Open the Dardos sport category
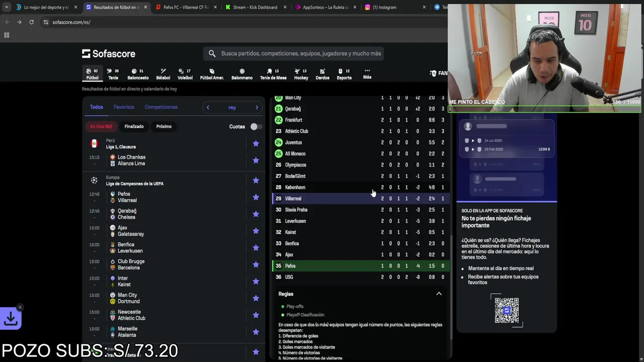The image size is (644, 362). [323, 74]
